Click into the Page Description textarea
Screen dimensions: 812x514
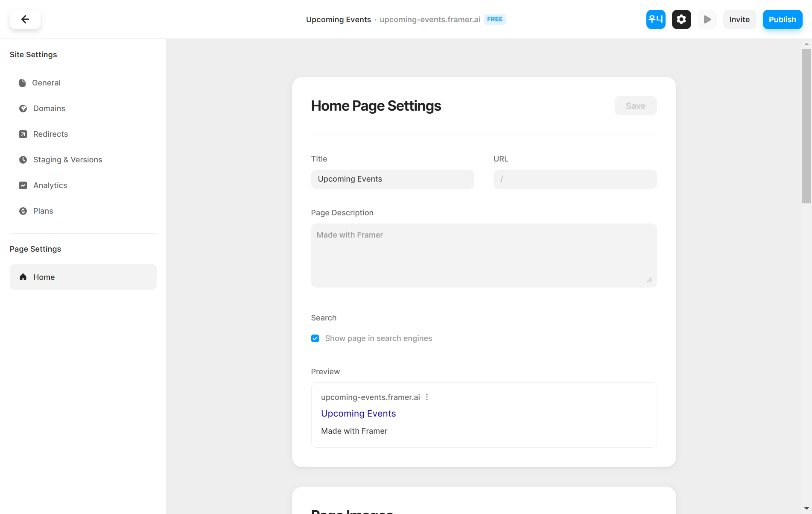(x=484, y=256)
